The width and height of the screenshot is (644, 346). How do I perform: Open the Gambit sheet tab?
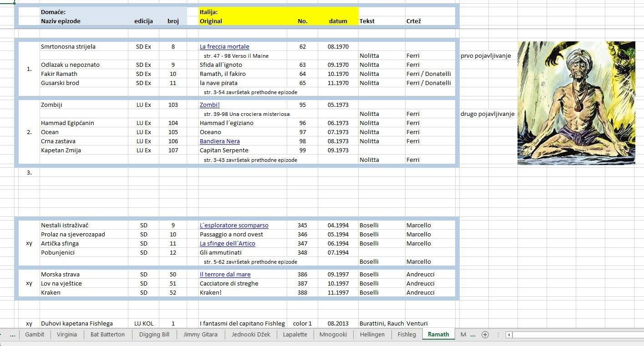(35, 334)
